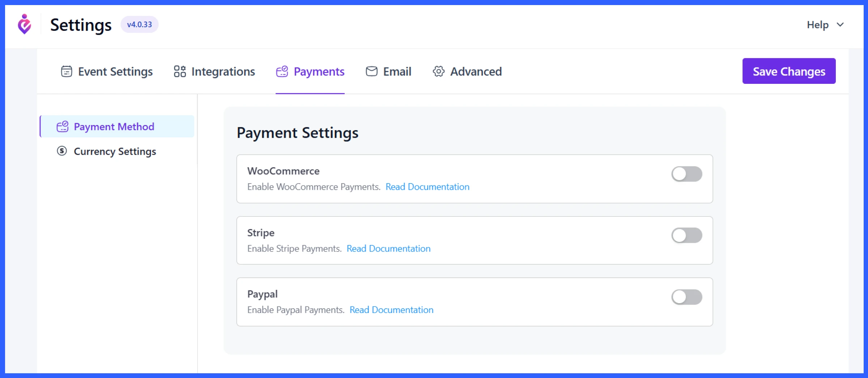The image size is (868, 378).
Task: Click the Paypal title text
Action: tap(262, 294)
